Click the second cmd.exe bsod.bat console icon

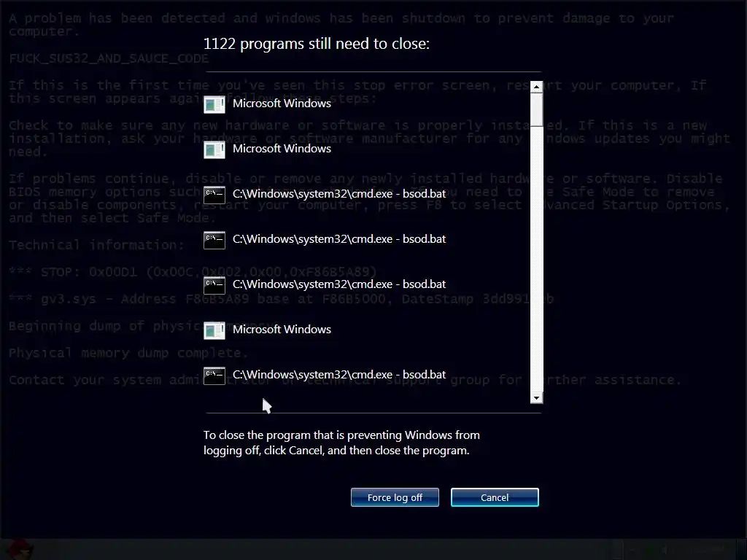point(214,240)
